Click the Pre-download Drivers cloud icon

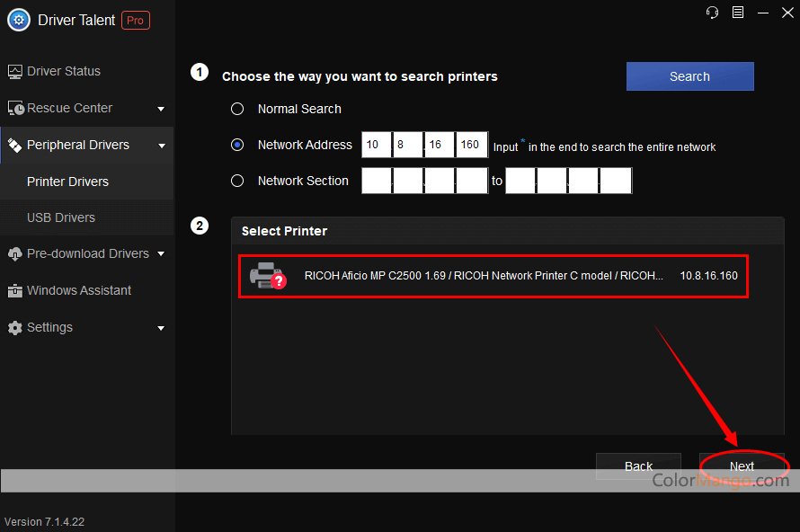pos(15,254)
